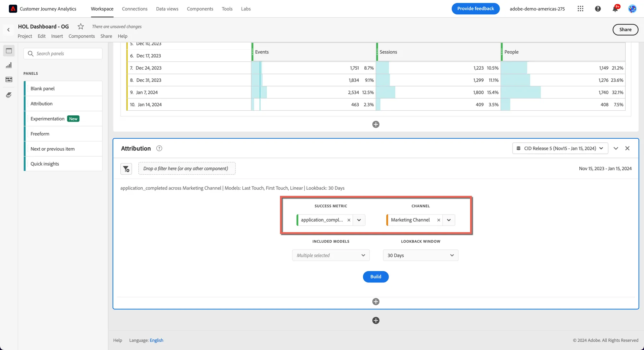
Task: Open the help question mark icon
Action: [x=598, y=9]
